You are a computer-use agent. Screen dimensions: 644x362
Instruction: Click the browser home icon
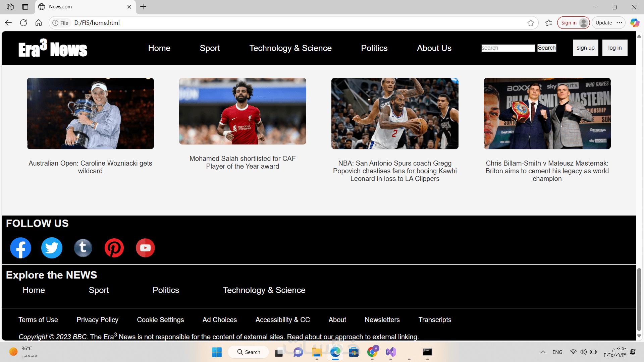click(39, 23)
